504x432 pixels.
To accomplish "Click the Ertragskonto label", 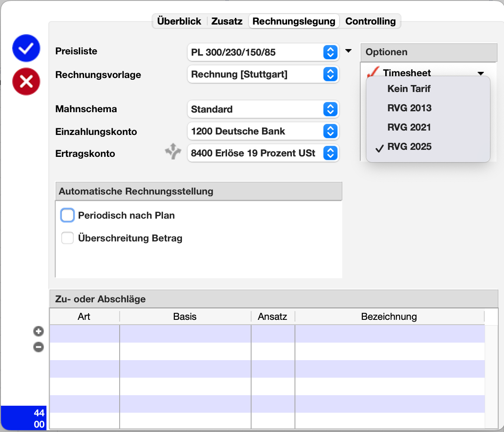I will coord(85,154).
